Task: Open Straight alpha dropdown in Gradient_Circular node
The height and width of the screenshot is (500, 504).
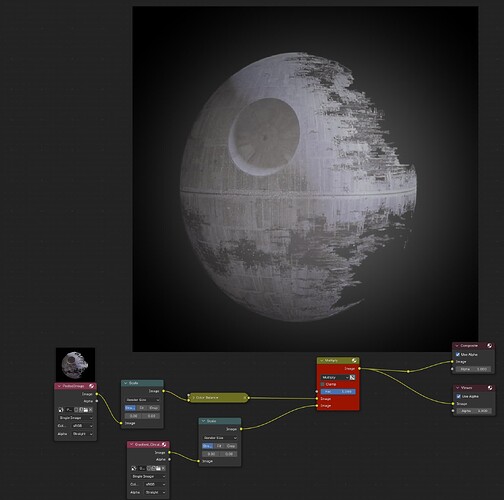Action: point(155,492)
